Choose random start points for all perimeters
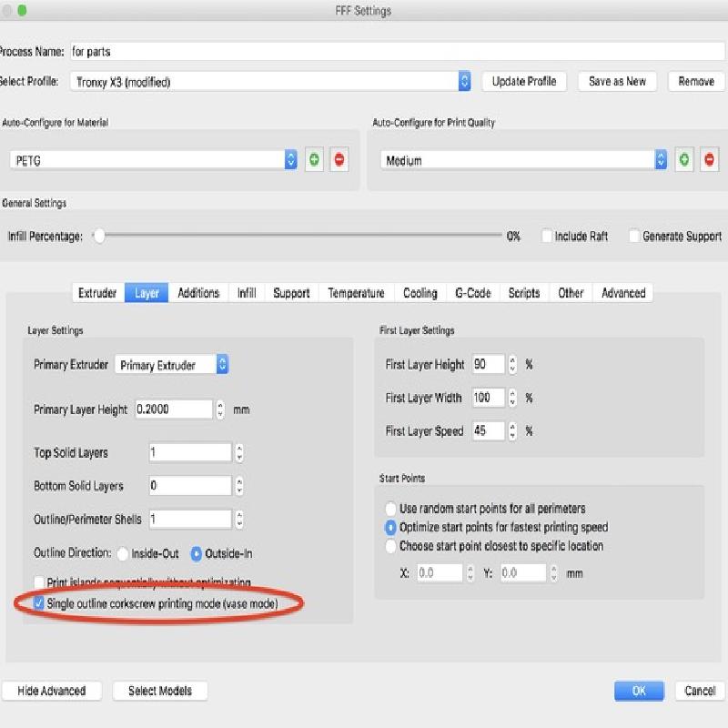Screen dimensions: 728x728 (391, 509)
